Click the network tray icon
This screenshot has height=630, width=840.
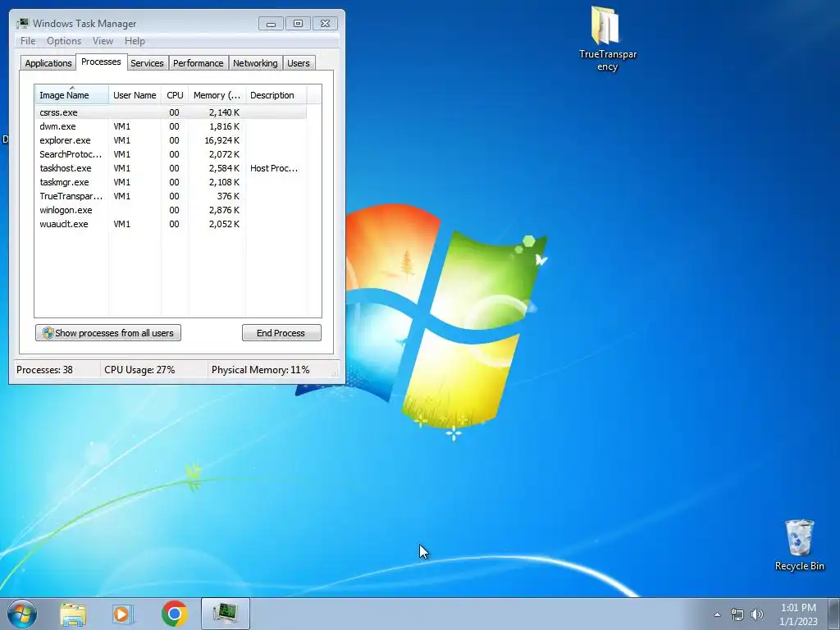click(x=737, y=614)
